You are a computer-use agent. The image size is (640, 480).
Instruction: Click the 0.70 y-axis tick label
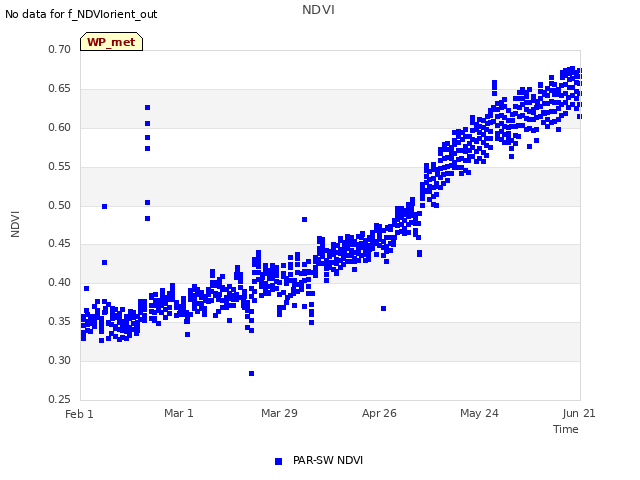tap(60, 49)
